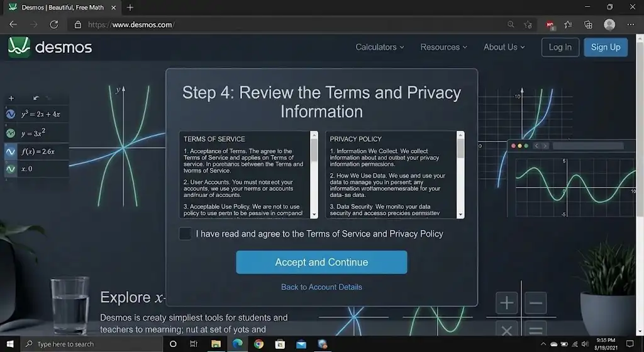This screenshot has height=352, width=644.
Task: Click the Privacy Policy scroll up arrow
Action: 460,135
